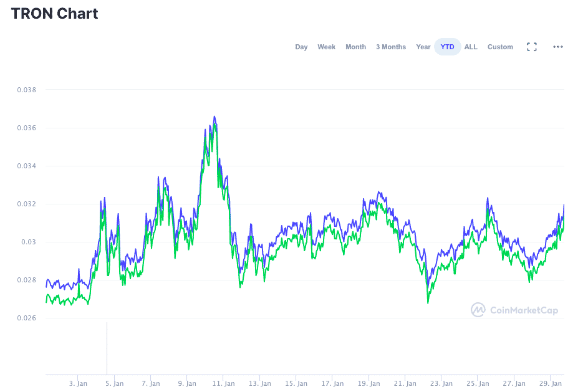Click the 0.026 y-axis label
Image resolution: width=583 pixels, height=392 pixels.
click(27, 318)
